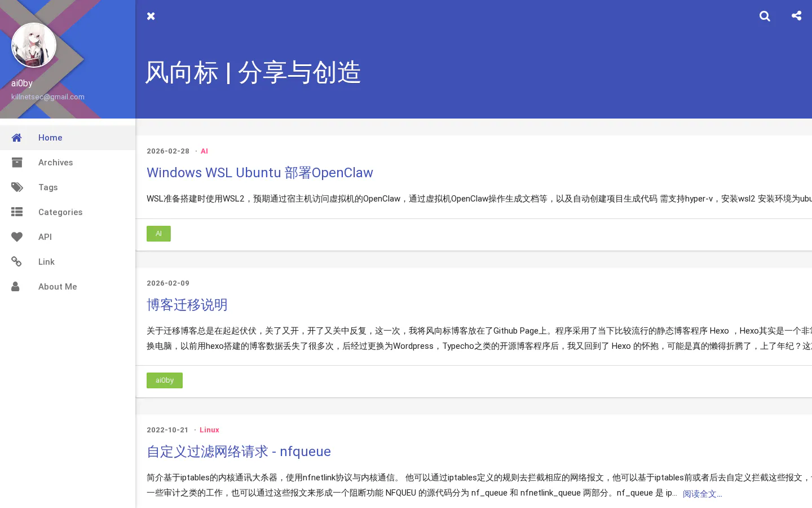The image size is (812, 508).
Task: Click the ai0by profile avatar
Action: tap(34, 45)
